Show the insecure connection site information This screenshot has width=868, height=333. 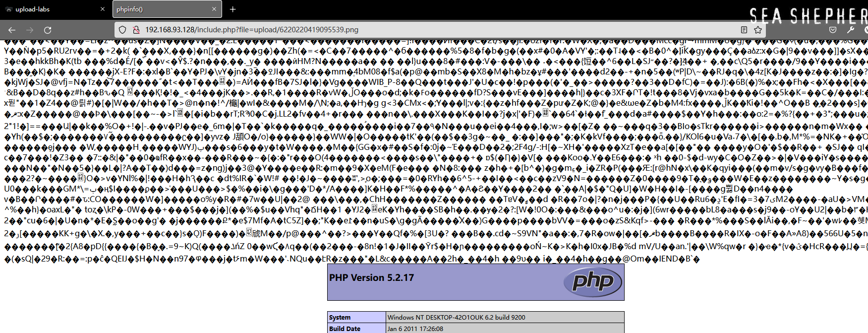(x=136, y=30)
